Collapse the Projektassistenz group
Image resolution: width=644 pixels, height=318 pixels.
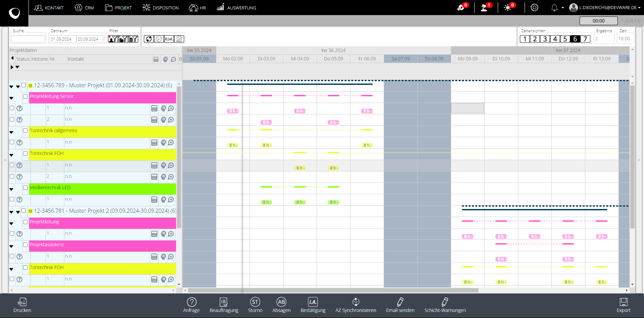pyautogui.click(x=11, y=247)
